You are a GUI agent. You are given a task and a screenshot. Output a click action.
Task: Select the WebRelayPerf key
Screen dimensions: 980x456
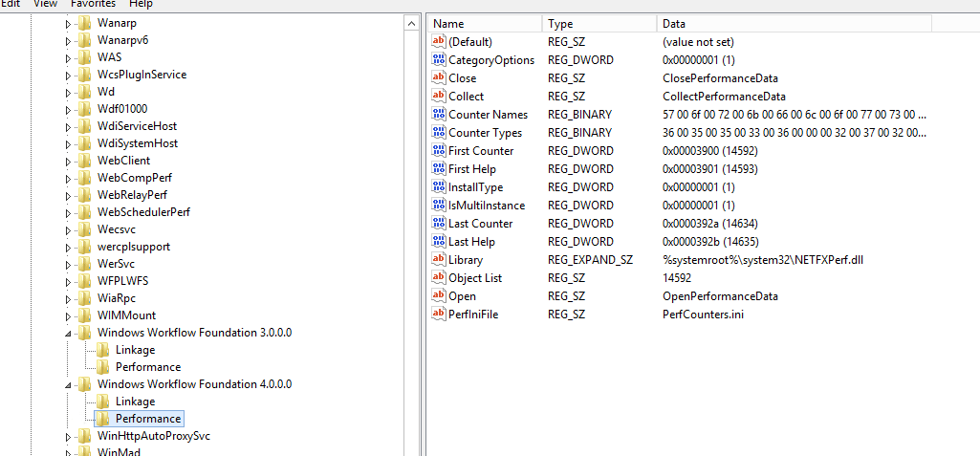pos(132,195)
